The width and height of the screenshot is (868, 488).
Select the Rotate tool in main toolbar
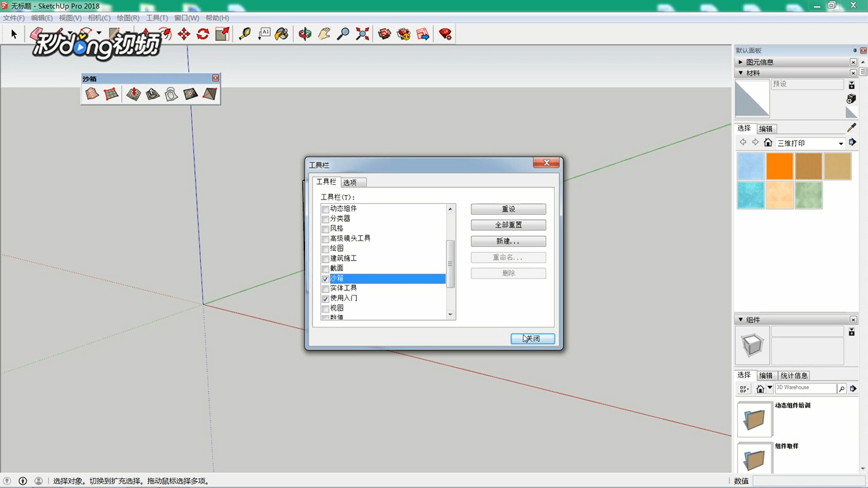(x=203, y=34)
